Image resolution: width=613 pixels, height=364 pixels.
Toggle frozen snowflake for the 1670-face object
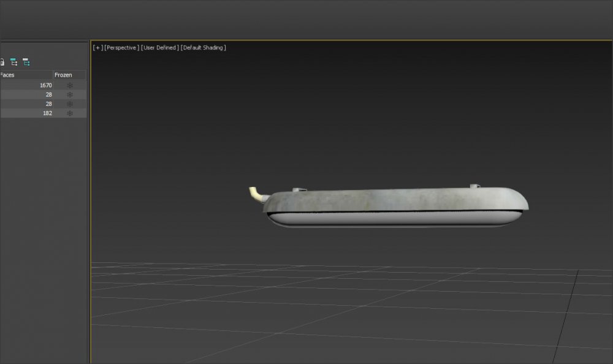pyautogui.click(x=69, y=85)
